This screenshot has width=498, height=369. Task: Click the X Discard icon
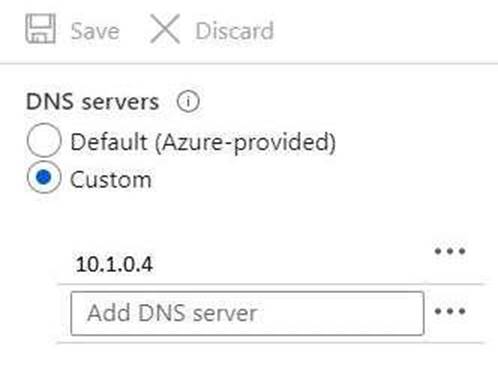165,29
